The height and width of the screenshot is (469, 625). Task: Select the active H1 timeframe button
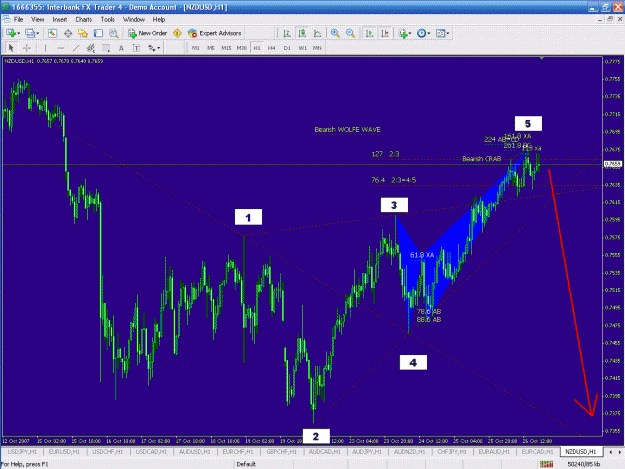click(257, 48)
